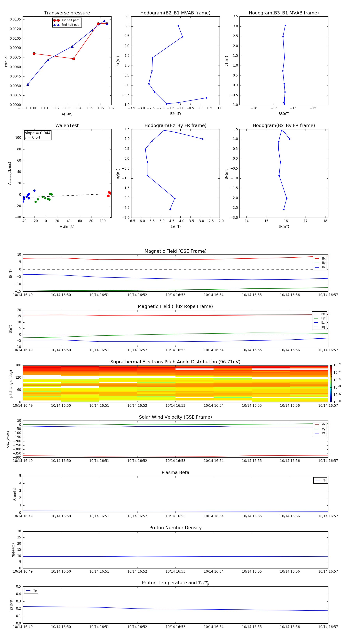
Task: Click the 'VA(km/s)' x-axis label
Action: 67,227
